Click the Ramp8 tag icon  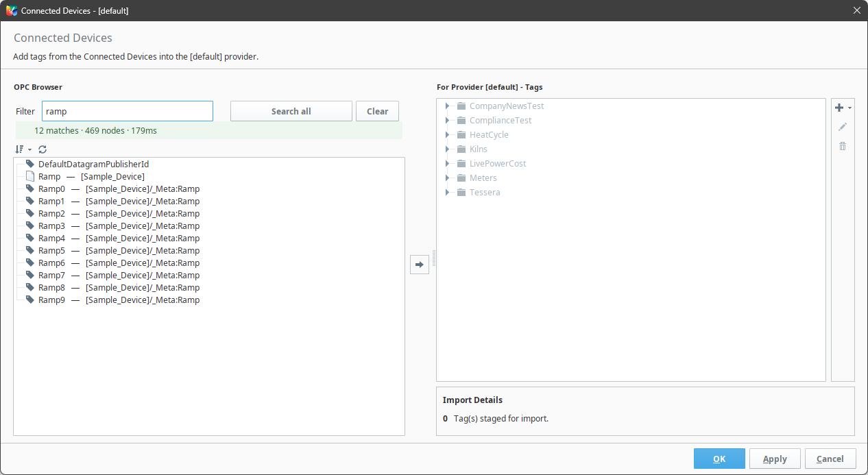tap(30, 287)
